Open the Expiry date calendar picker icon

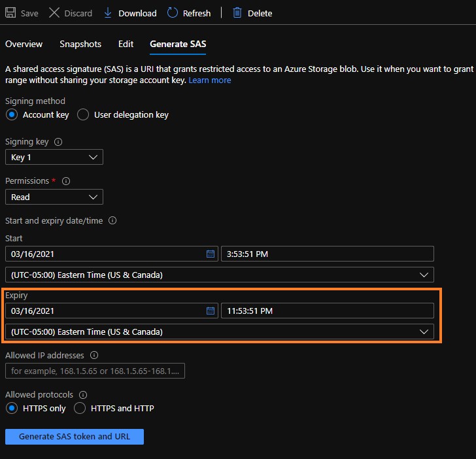[211, 311]
